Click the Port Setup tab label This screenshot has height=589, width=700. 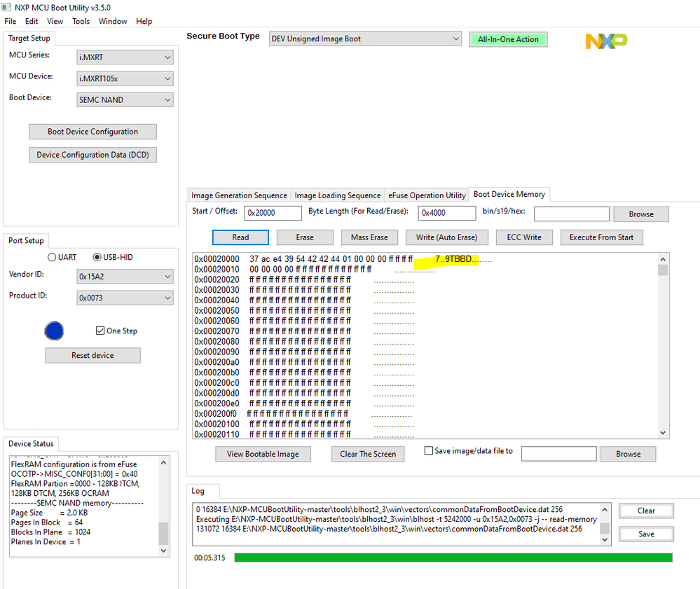[x=27, y=240]
